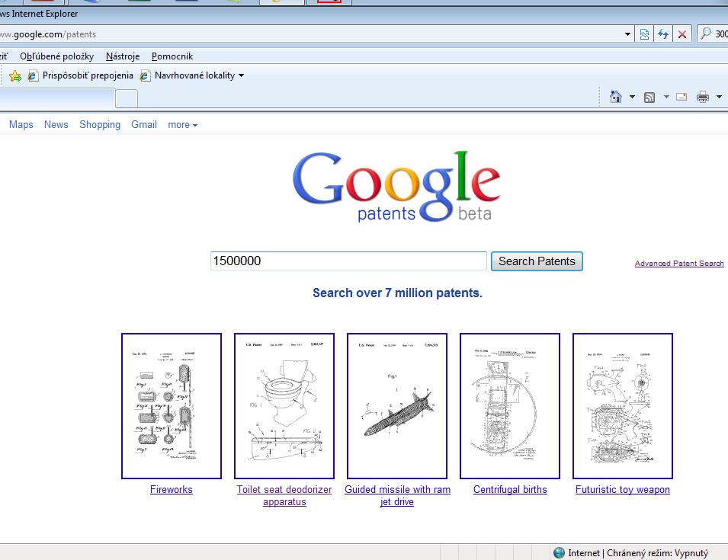This screenshot has width=728, height=560.
Task: Go to Google Maps link
Action: [21, 124]
